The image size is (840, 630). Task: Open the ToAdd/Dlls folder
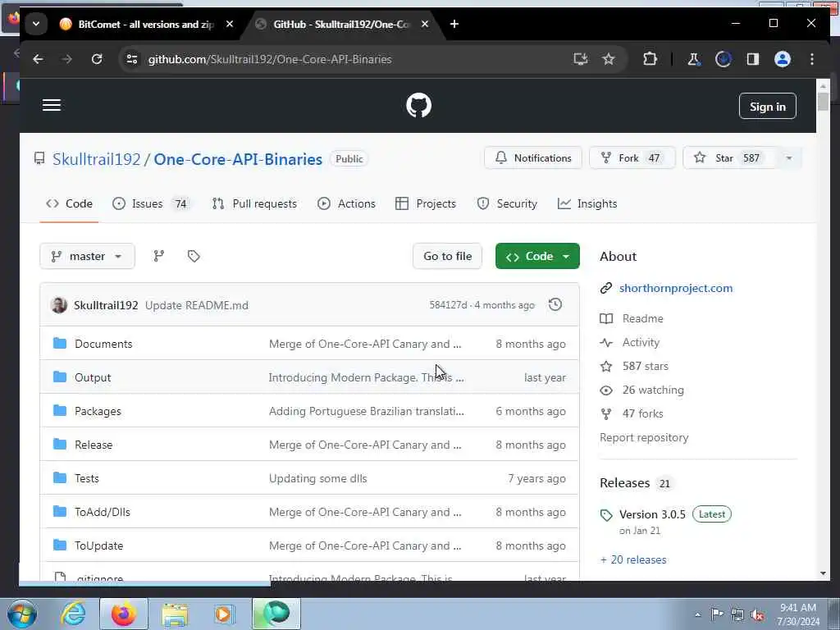[x=103, y=512]
